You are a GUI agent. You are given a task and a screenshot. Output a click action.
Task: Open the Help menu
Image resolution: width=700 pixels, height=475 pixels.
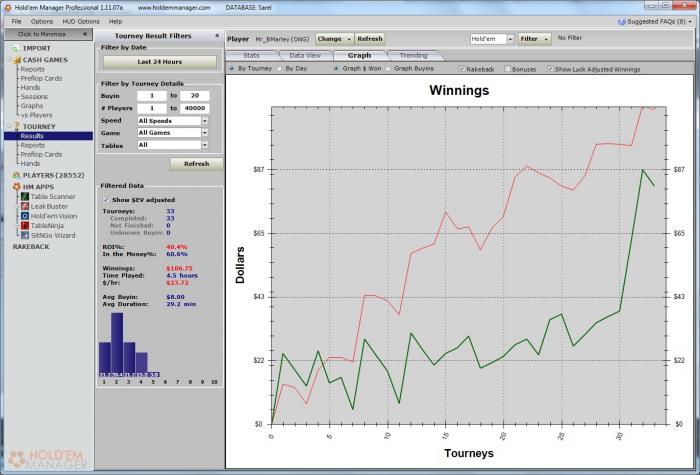115,21
